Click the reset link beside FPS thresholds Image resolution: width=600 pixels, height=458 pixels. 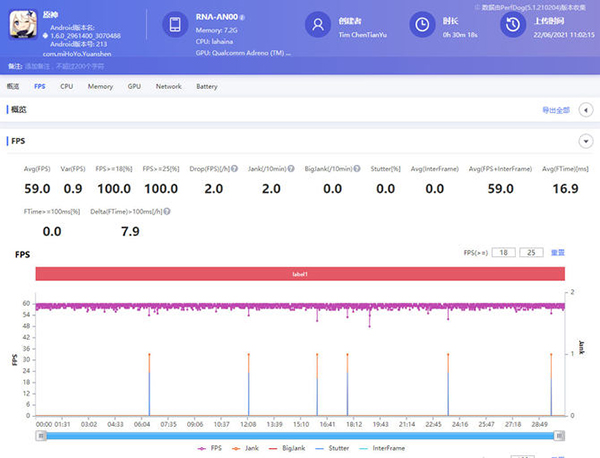[560, 253]
